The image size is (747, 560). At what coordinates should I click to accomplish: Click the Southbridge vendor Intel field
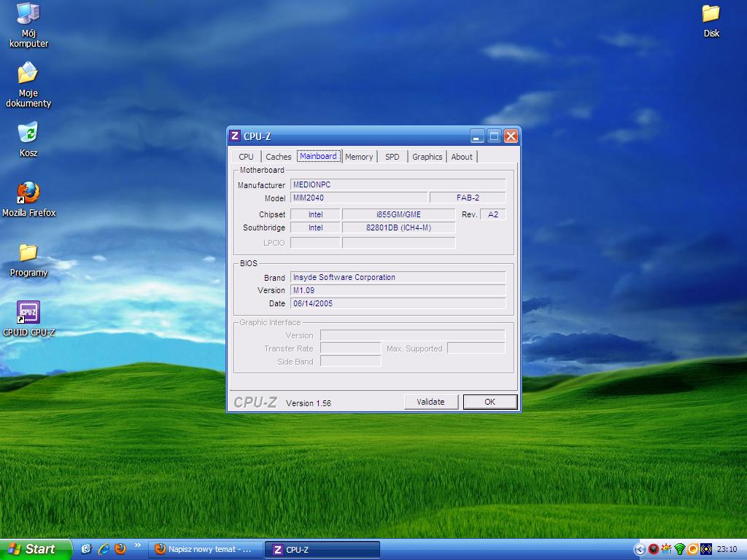[315, 228]
